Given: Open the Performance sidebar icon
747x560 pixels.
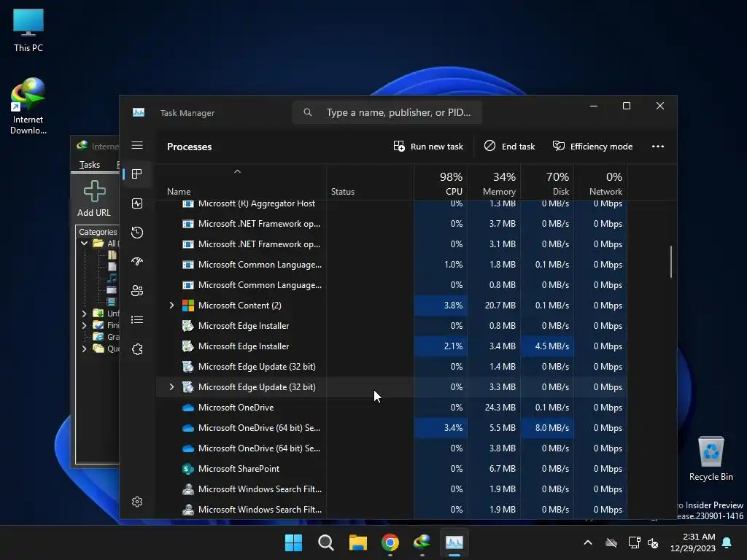Looking at the screenshot, I should coord(137,204).
